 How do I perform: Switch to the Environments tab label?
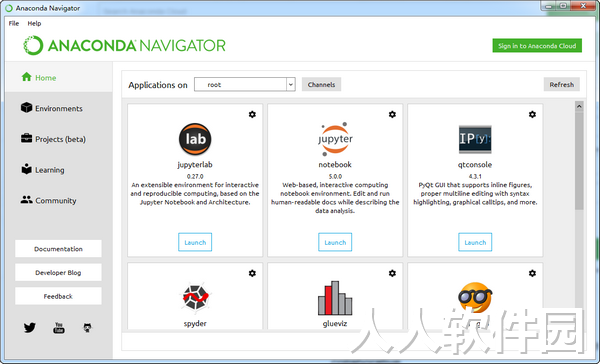tap(59, 109)
